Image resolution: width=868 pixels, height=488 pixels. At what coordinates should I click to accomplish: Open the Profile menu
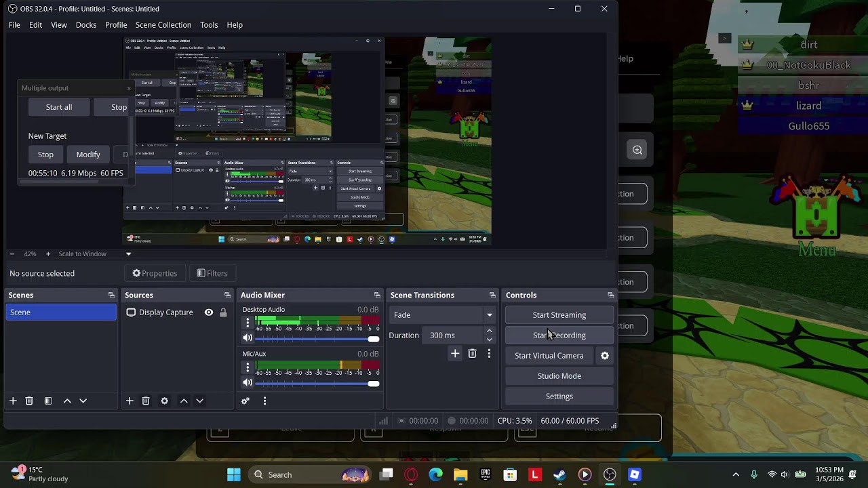116,25
